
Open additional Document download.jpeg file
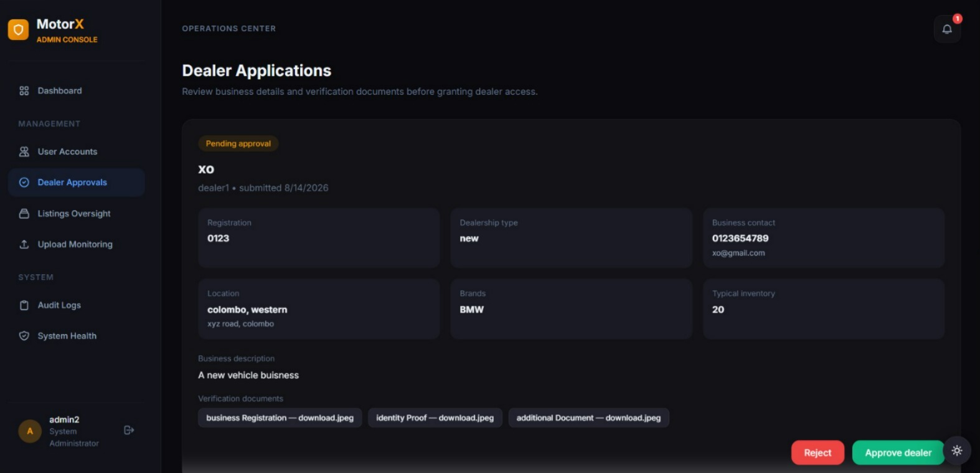coord(588,418)
